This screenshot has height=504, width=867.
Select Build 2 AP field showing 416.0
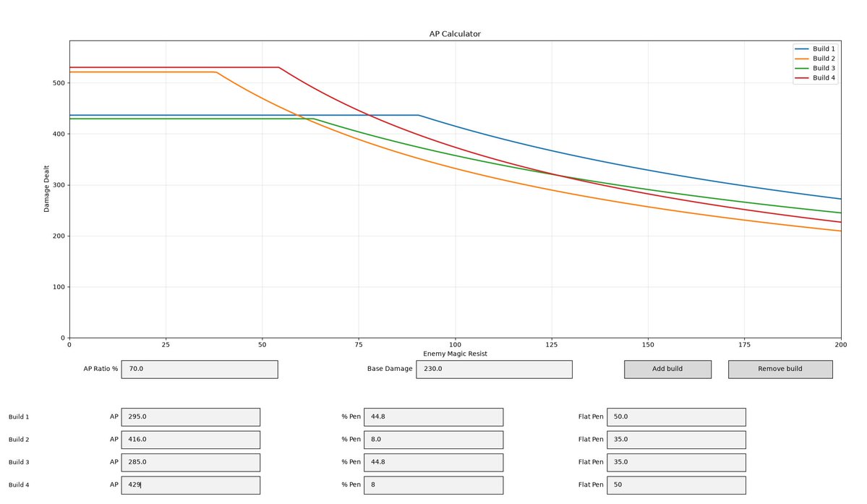191,440
